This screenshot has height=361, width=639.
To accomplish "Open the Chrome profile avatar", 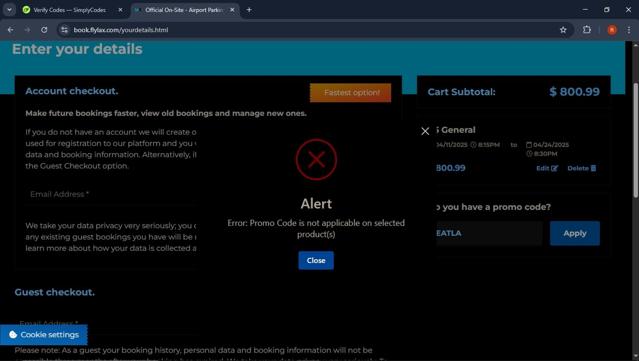I will [612, 30].
